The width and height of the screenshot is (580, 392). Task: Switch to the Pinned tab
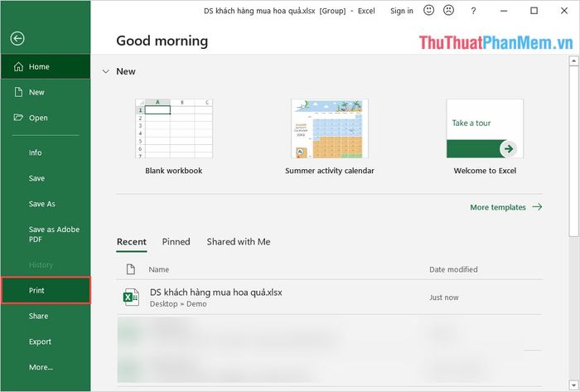pyautogui.click(x=176, y=242)
